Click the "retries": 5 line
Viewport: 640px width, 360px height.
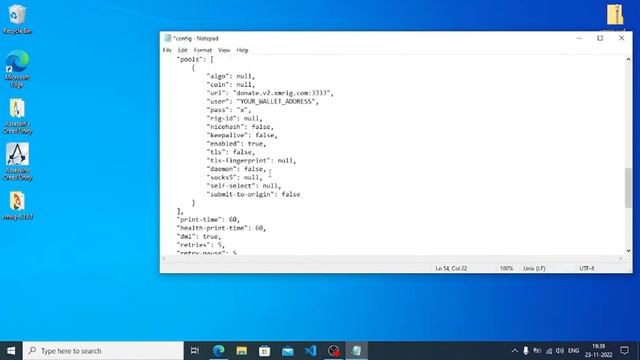[x=201, y=245]
